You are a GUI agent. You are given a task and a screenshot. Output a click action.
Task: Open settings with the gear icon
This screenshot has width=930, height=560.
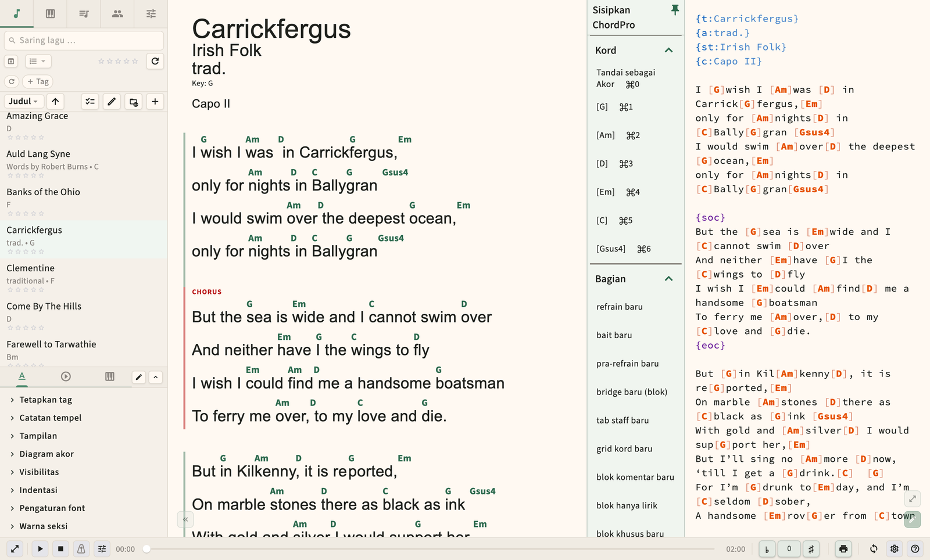pos(895,549)
